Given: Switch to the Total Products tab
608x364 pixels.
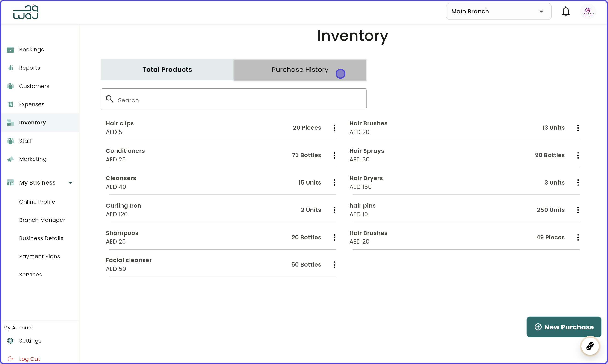Looking at the screenshot, I should tap(167, 70).
